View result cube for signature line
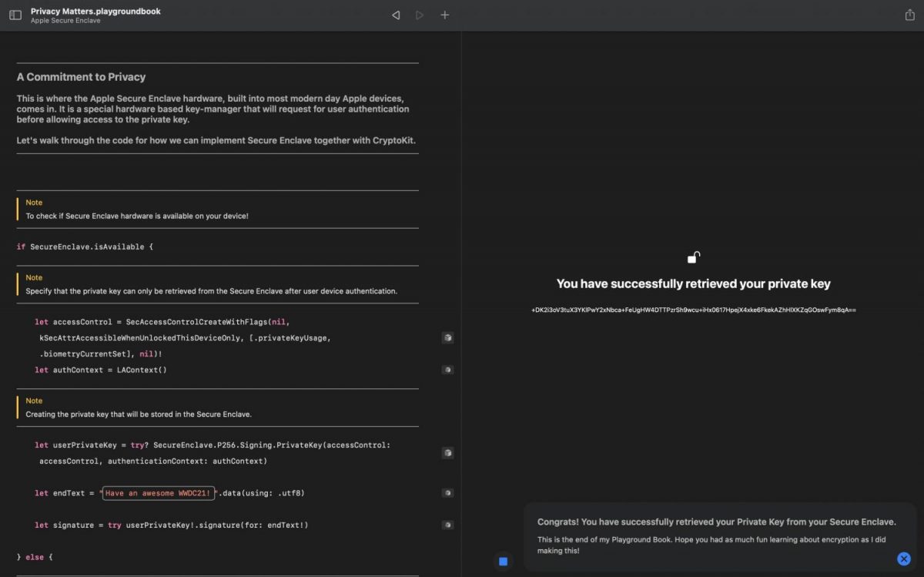The height and width of the screenshot is (577, 924). [447, 525]
